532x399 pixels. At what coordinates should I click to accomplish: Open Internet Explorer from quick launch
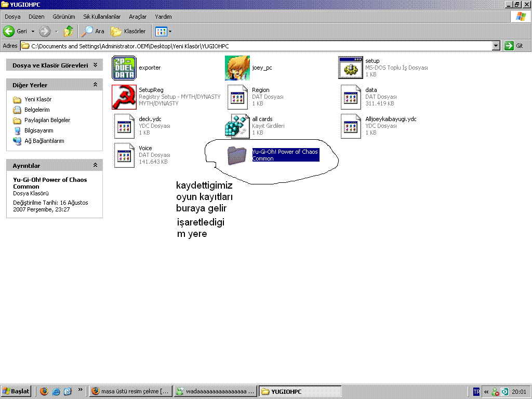tap(56, 391)
